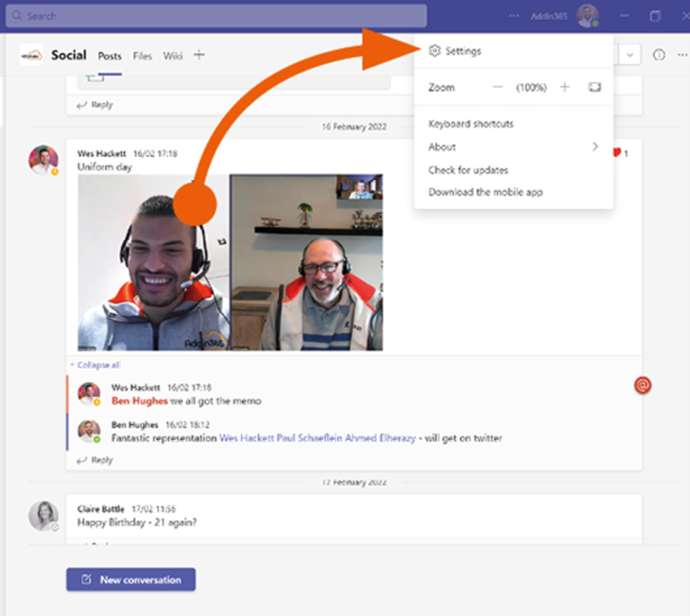Open more channel options ellipsis

[x=682, y=55]
